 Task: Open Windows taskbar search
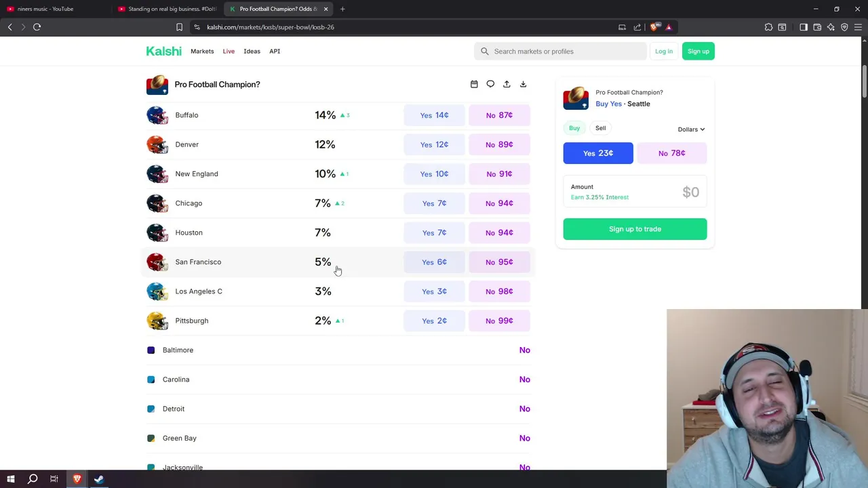(33, 479)
